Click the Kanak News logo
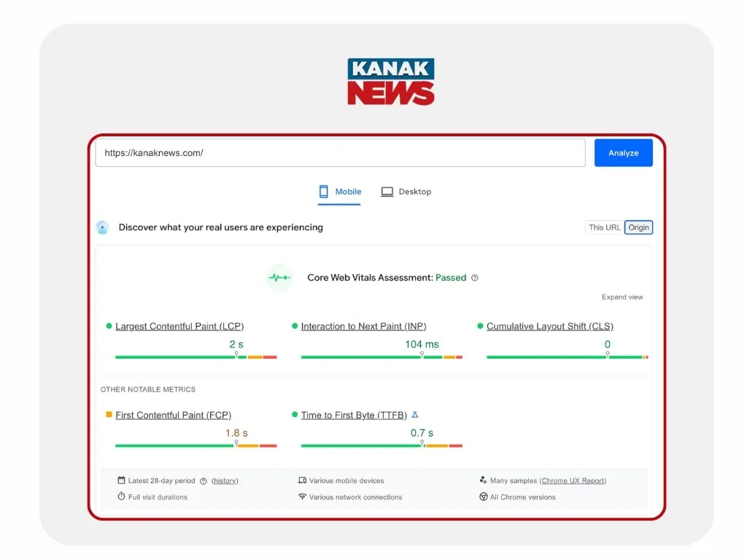 pos(391,82)
